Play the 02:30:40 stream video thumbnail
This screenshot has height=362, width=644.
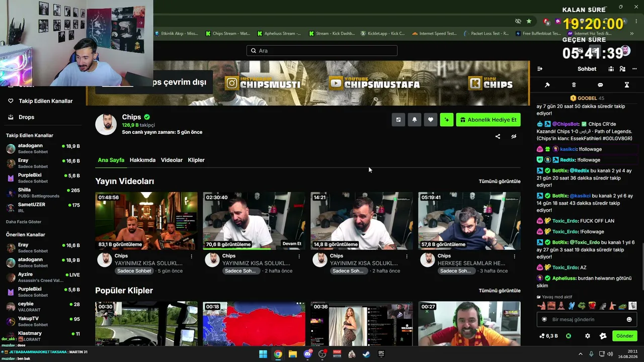(254, 221)
